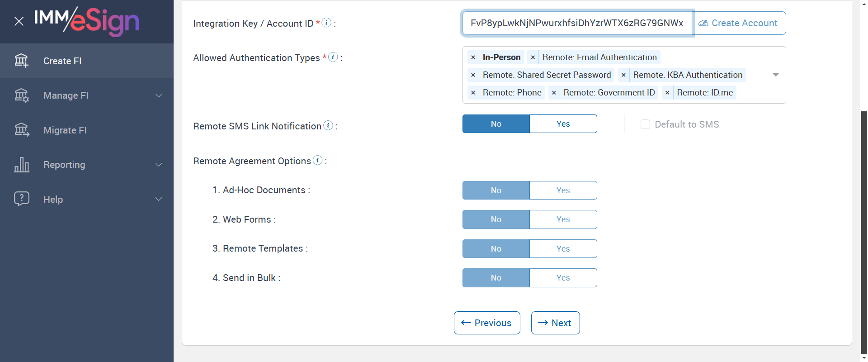The image size is (868, 362).
Task: Click the Migrate FI bank arrow icon
Action: [x=21, y=130]
